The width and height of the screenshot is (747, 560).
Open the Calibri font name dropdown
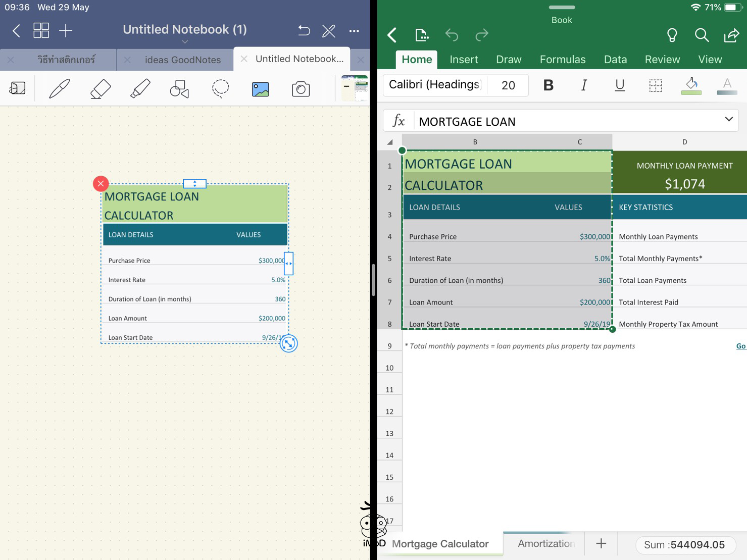pyautogui.click(x=434, y=85)
